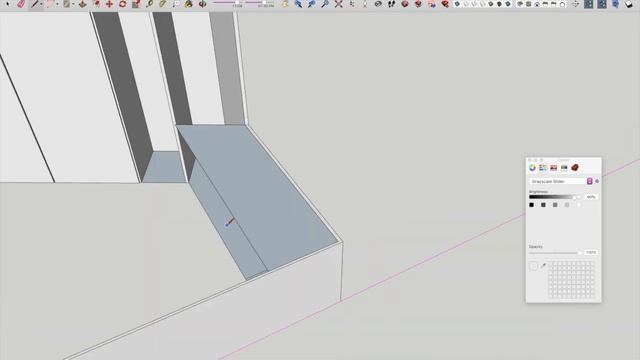The width and height of the screenshot is (640, 360).
Task: Open the Line tool dropdown arrow
Action: (41, 4)
